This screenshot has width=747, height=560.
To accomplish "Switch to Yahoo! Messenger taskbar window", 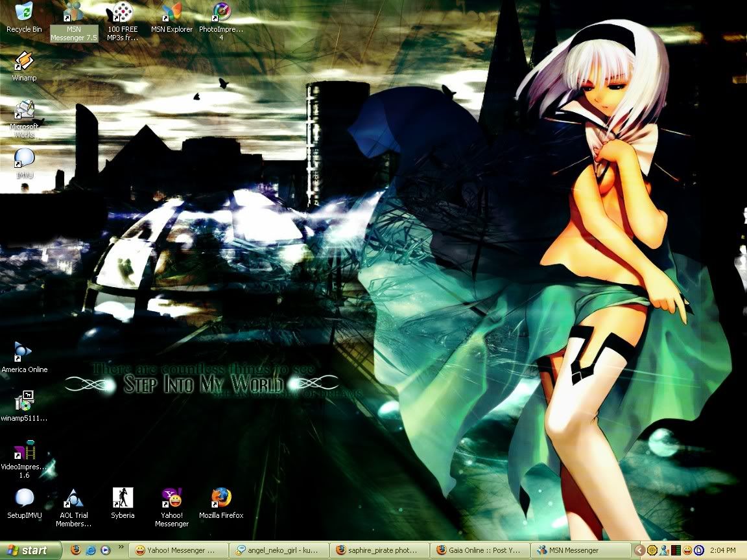I will click(x=179, y=550).
